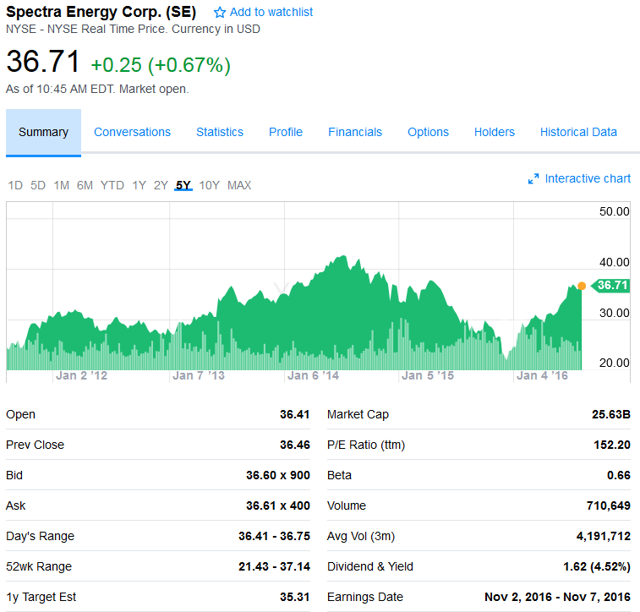Show the MAX chart range
This screenshot has height=612, width=640.
[x=239, y=186]
